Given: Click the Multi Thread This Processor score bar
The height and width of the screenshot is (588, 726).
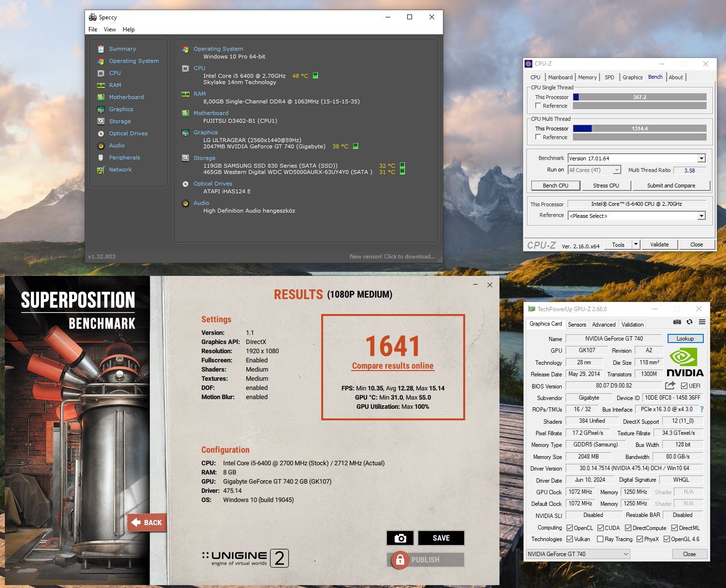Looking at the screenshot, I should (x=640, y=129).
